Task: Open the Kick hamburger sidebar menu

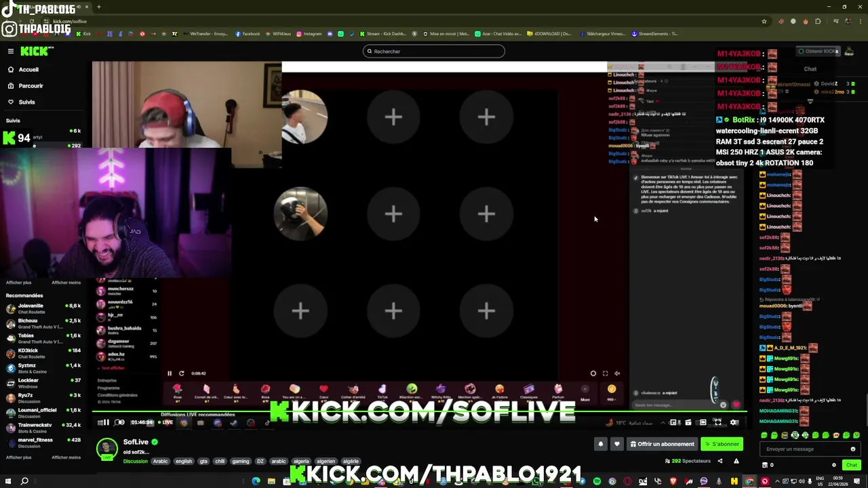Action: [x=11, y=52]
